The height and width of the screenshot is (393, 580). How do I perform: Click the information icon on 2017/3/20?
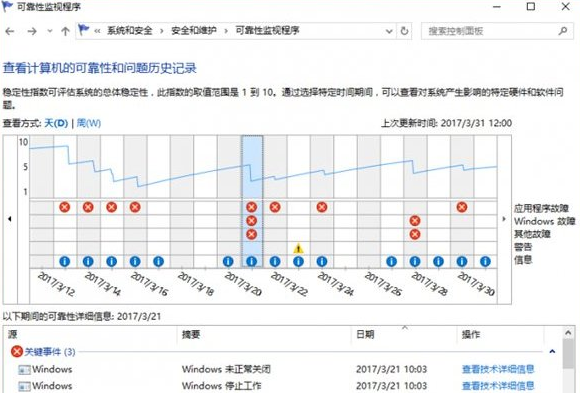(228, 262)
